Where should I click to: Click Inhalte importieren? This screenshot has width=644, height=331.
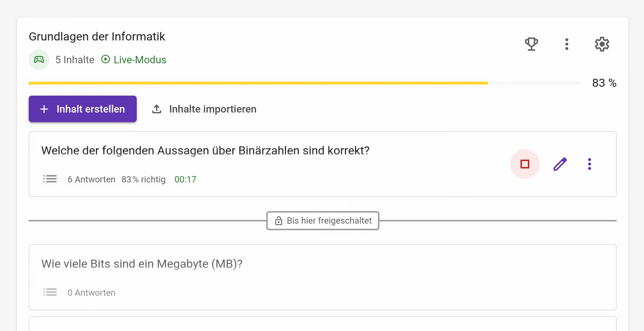coord(212,109)
